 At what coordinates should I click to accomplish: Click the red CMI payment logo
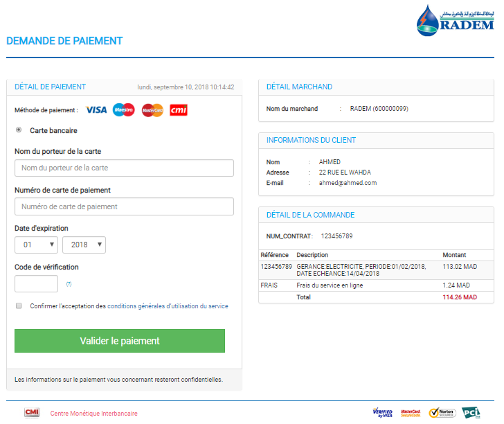179,110
